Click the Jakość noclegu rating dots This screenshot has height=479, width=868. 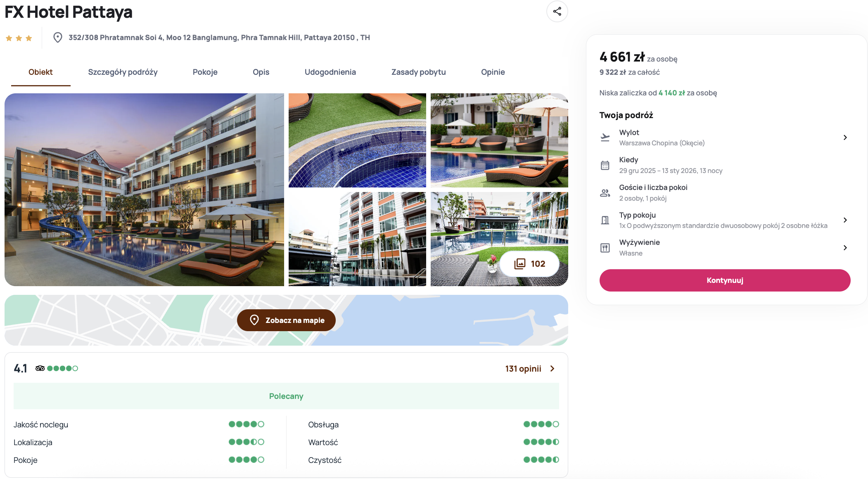(247, 424)
